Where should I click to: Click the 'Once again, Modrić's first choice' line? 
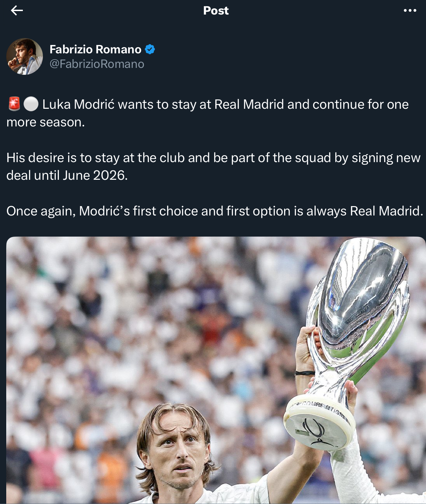coord(215,211)
